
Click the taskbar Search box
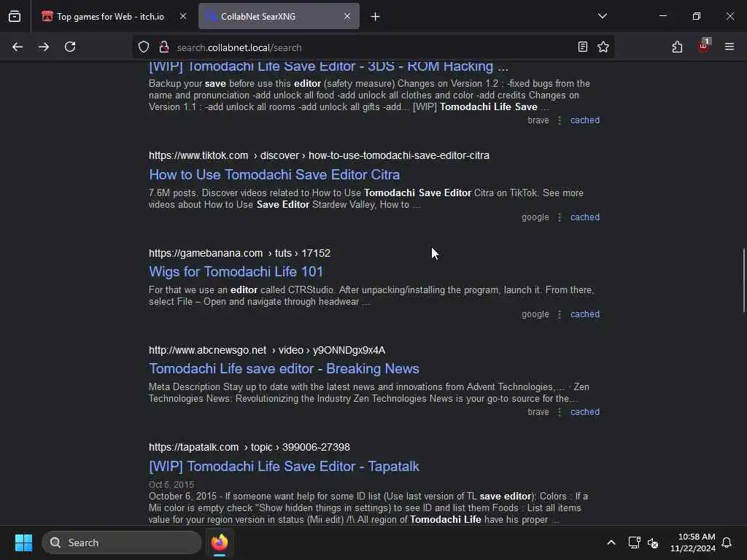(122, 542)
